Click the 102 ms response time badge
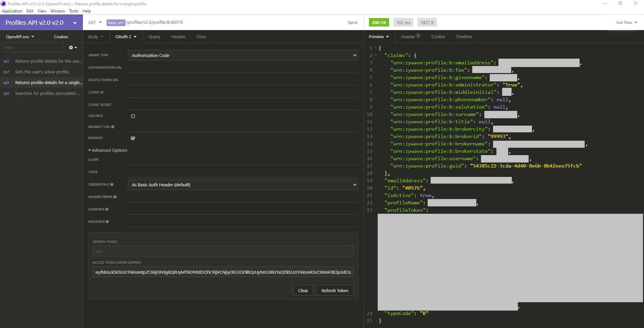This screenshot has height=328, width=644. [403, 22]
